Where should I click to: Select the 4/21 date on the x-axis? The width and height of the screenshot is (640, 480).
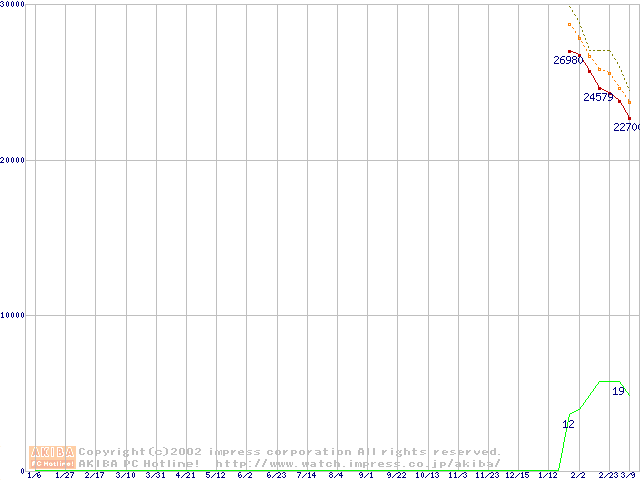click(x=186, y=475)
